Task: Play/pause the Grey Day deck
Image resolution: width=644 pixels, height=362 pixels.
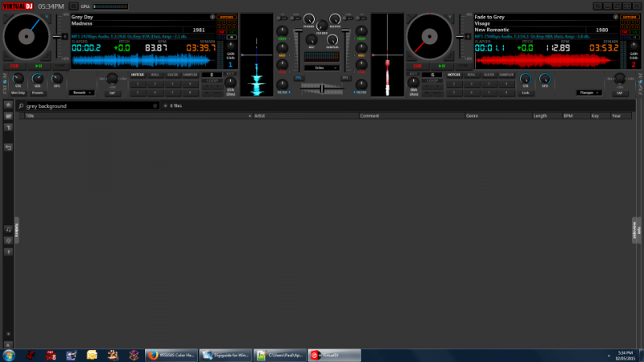Action: click(x=39, y=66)
